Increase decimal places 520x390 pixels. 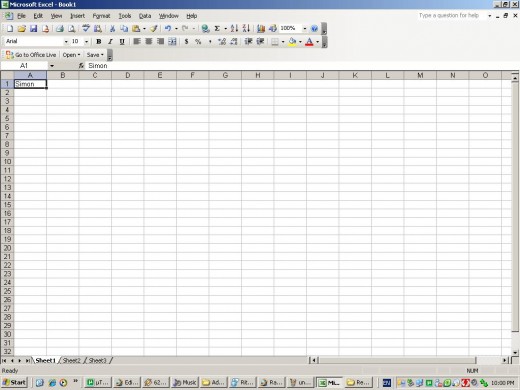(x=222, y=42)
